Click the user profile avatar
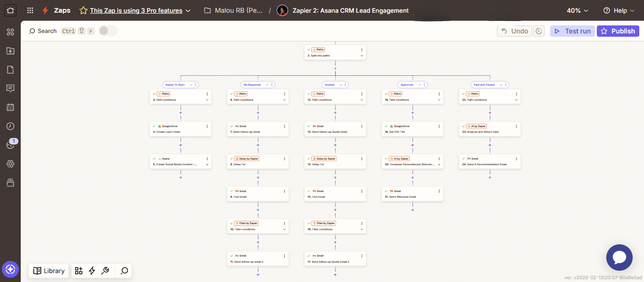Image resolution: width=644 pixels, height=282 pixels. (282, 10)
